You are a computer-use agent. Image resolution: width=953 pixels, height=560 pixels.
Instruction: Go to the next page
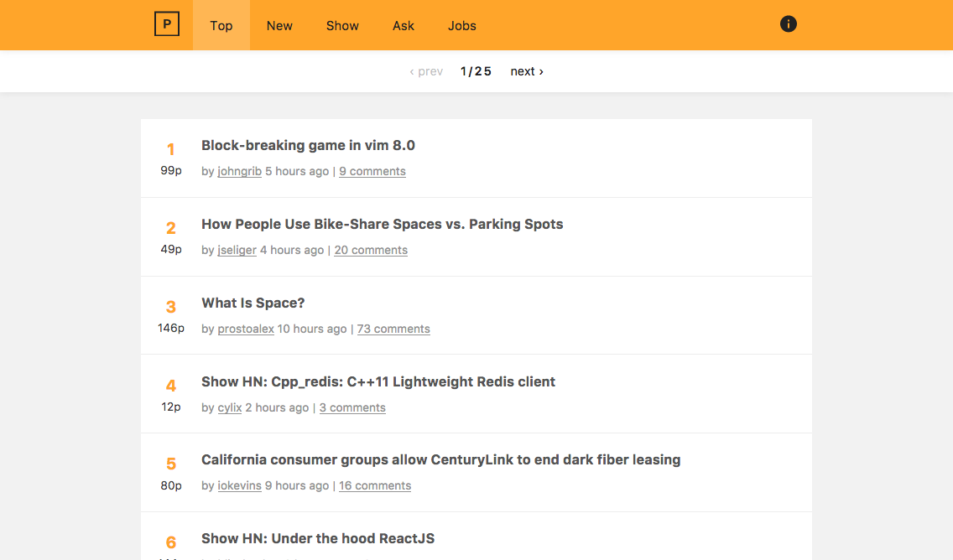(526, 71)
